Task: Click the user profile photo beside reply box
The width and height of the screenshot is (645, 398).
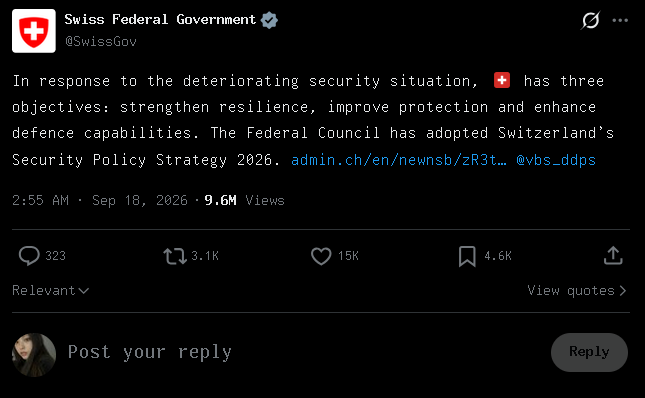Action: pyautogui.click(x=34, y=354)
